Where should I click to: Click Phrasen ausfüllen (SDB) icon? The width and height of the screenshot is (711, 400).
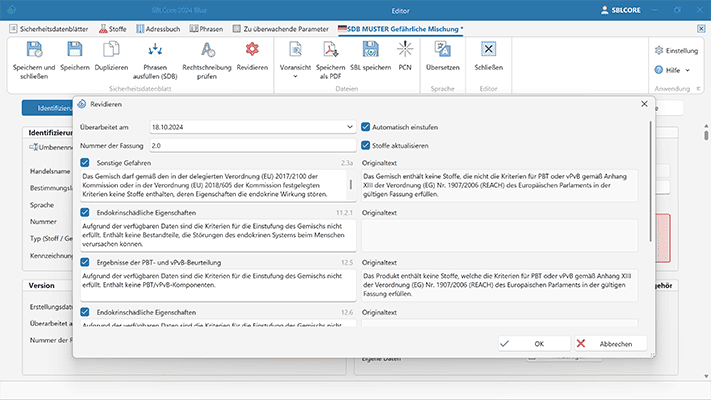click(155, 50)
